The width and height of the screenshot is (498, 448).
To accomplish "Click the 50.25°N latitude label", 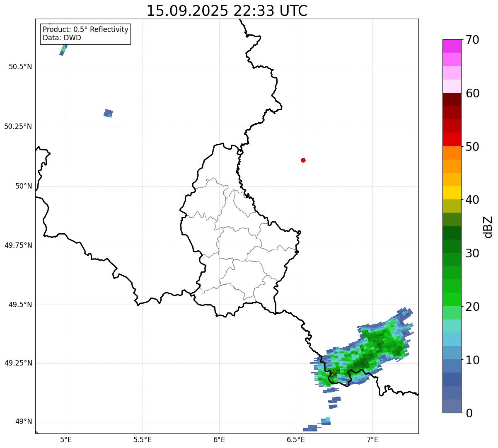I will (x=18, y=126).
